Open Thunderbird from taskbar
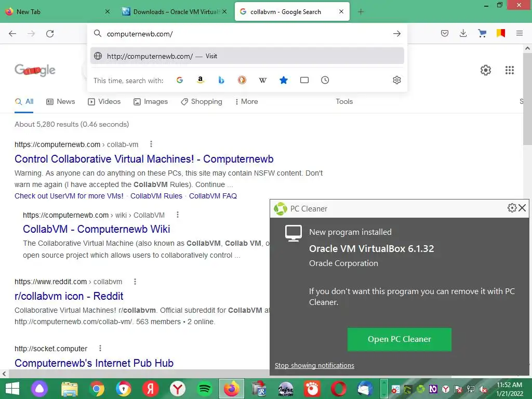The width and height of the screenshot is (532, 399). [x=365, y=389]
